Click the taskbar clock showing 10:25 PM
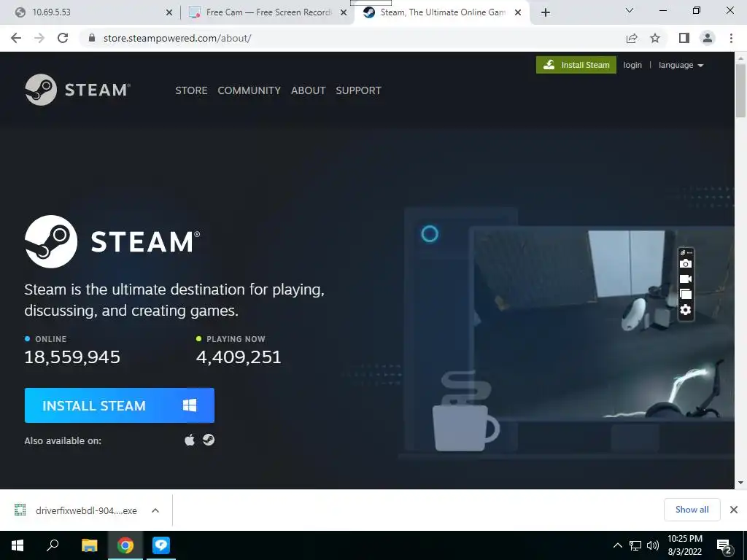This screenshot has height=560, width=747. click(684, 545)
